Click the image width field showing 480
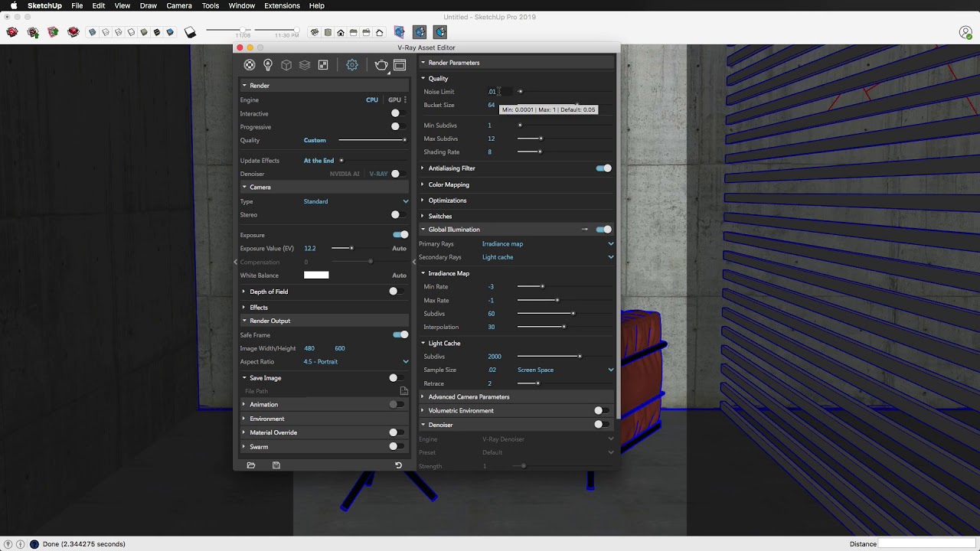The image size is (980, 551). click(309, 348)
